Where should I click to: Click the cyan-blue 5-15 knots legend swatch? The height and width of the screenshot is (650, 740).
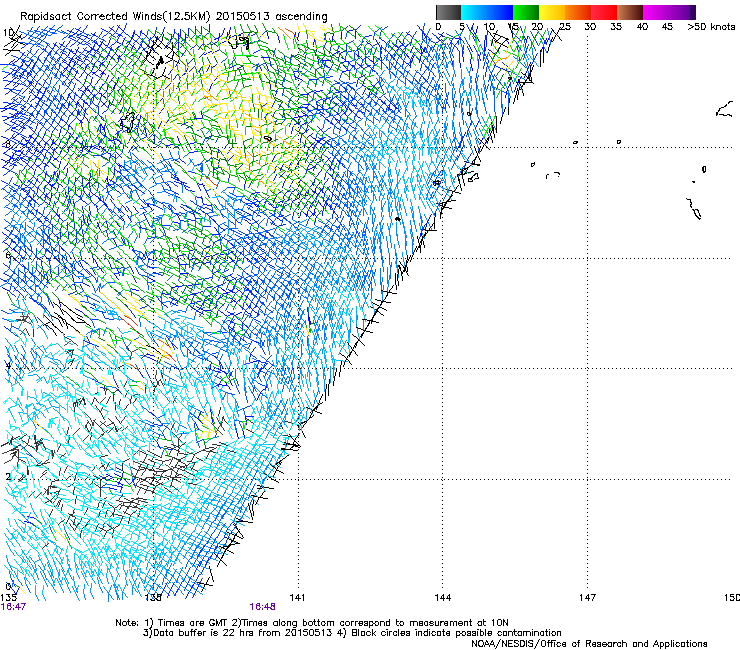tap(487, 12)
